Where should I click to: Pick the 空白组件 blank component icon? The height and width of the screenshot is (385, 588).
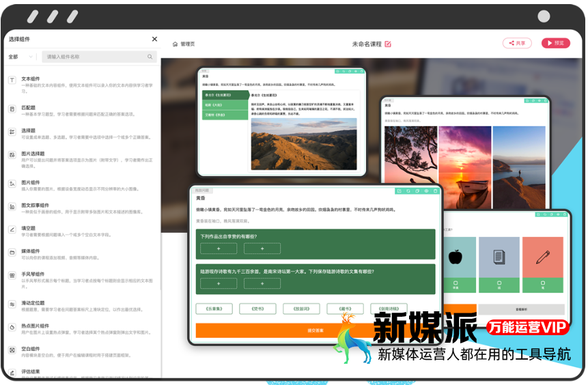pyautogui.click(x=12, y=350)
